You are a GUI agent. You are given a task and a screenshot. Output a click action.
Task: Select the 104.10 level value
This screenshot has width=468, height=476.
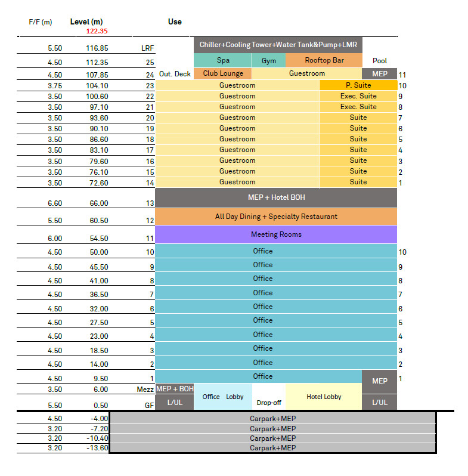point(97,86)
